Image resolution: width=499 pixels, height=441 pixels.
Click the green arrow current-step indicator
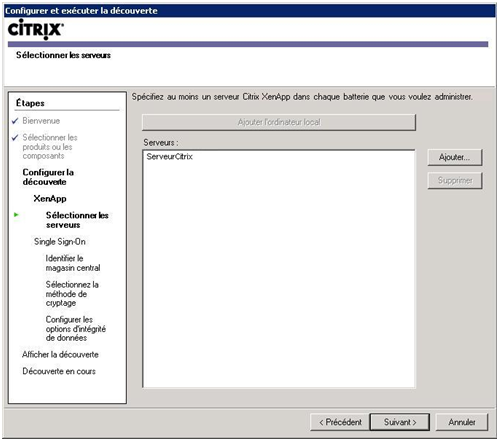point(16,215)
